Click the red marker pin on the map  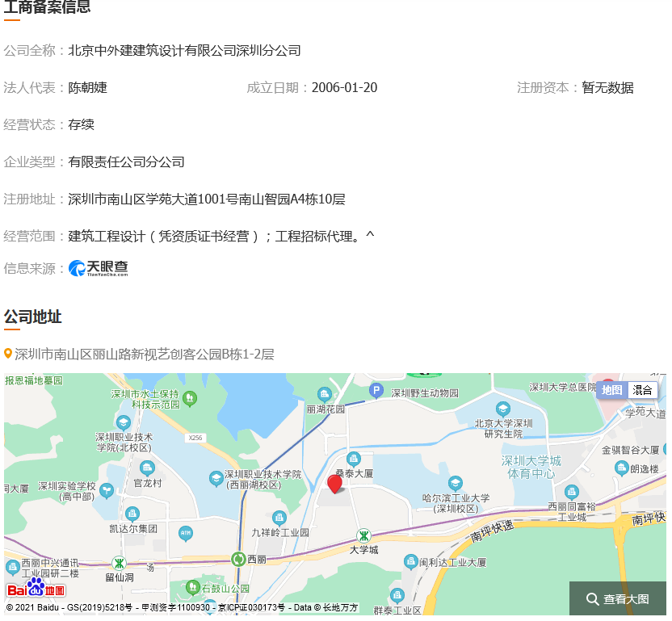[334, 485]
